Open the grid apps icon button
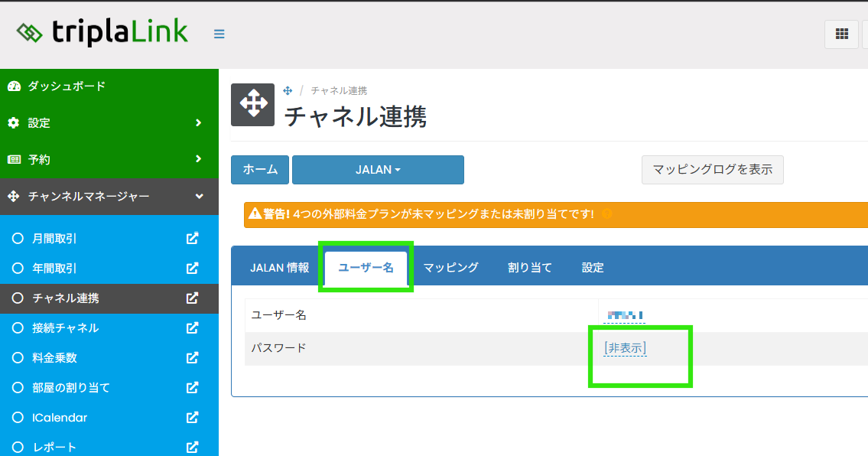868x456 pixels. 841,34
